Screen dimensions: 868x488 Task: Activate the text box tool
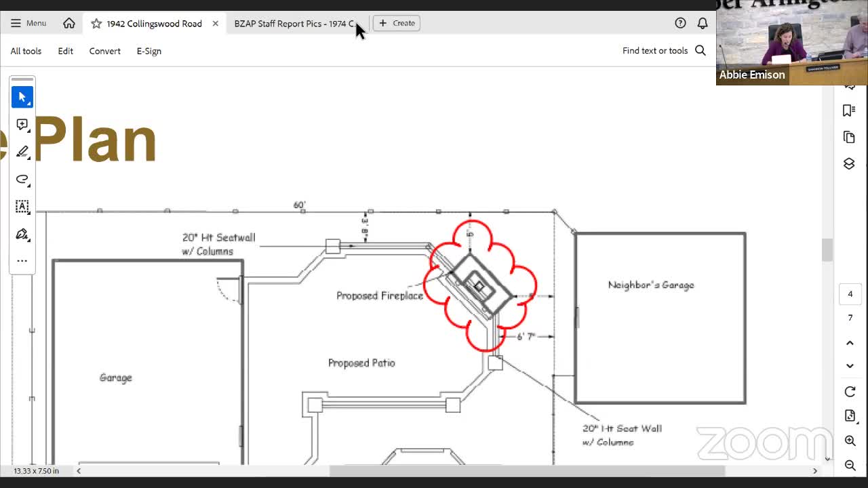(22, 207)
